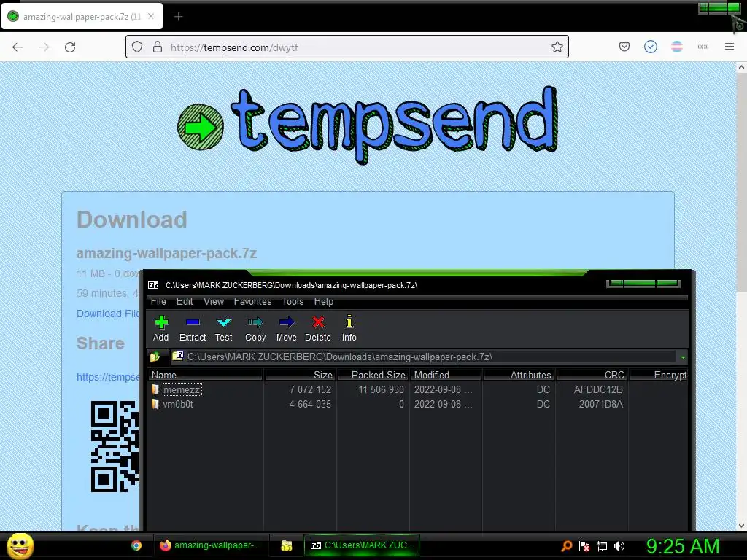Click the flag with red X tray icon
This screenshot has width=747, height=560.
pos(584,546)
